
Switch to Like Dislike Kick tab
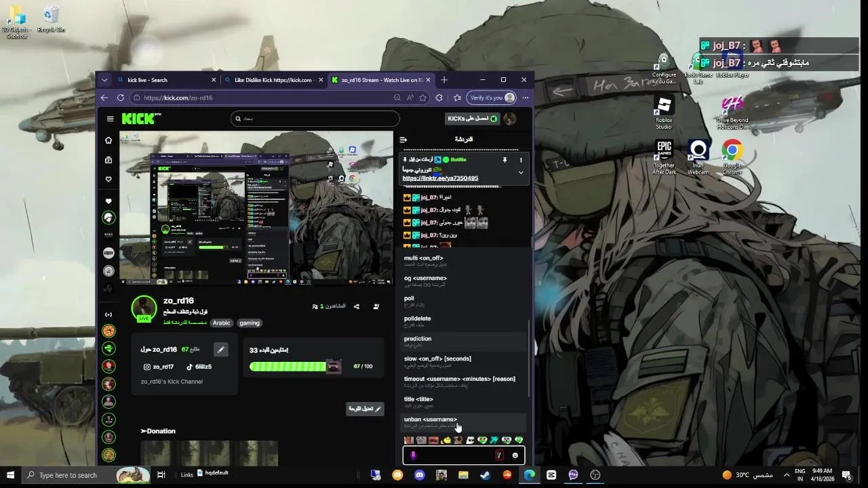tap(273, 80)
